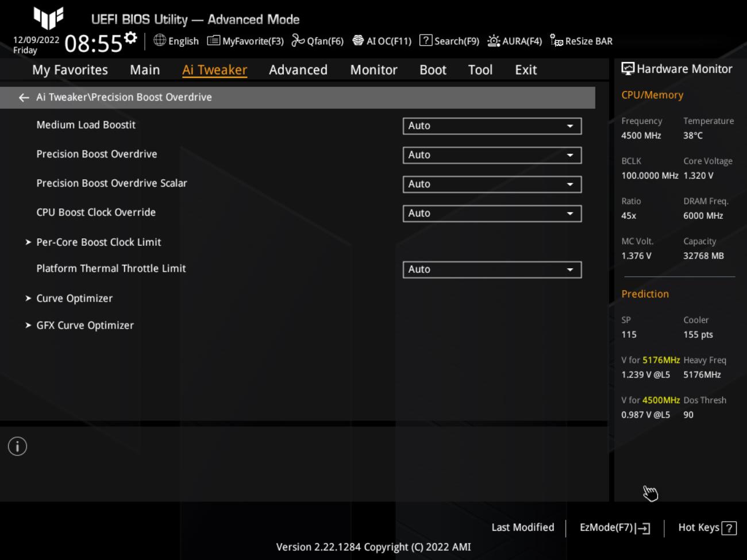Open the Precision Boost Overdrive dropdown
747x560 pixels.
492,155
